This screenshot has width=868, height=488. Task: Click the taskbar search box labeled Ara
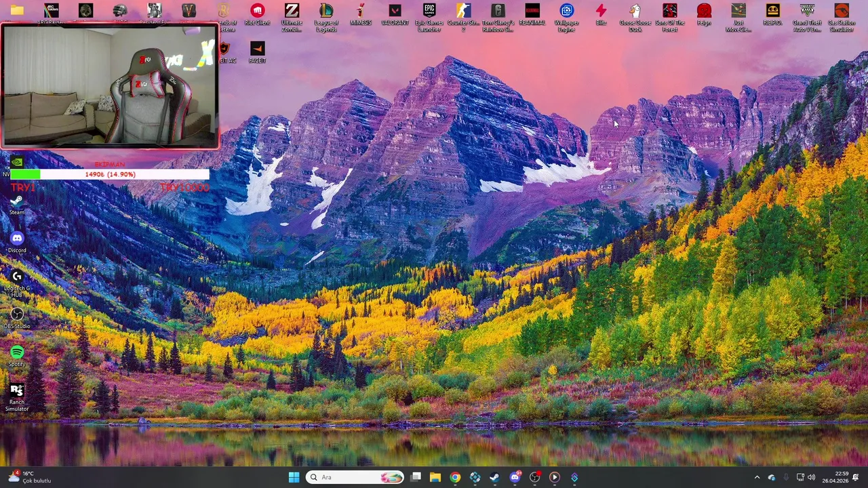[x=355, y=477]
